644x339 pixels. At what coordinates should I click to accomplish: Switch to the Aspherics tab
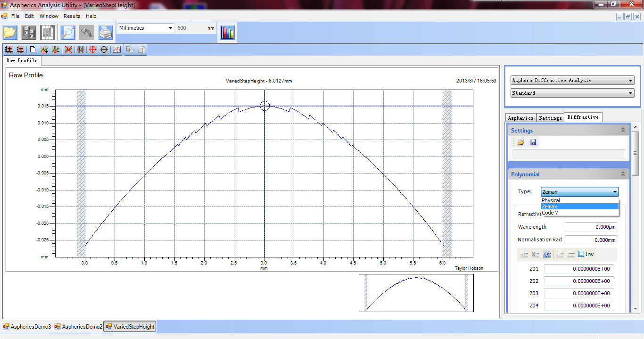(x=521, y=118)
